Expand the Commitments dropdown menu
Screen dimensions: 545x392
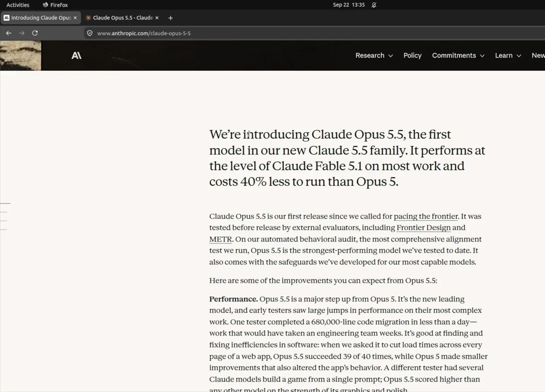click(x=458, y=55)
